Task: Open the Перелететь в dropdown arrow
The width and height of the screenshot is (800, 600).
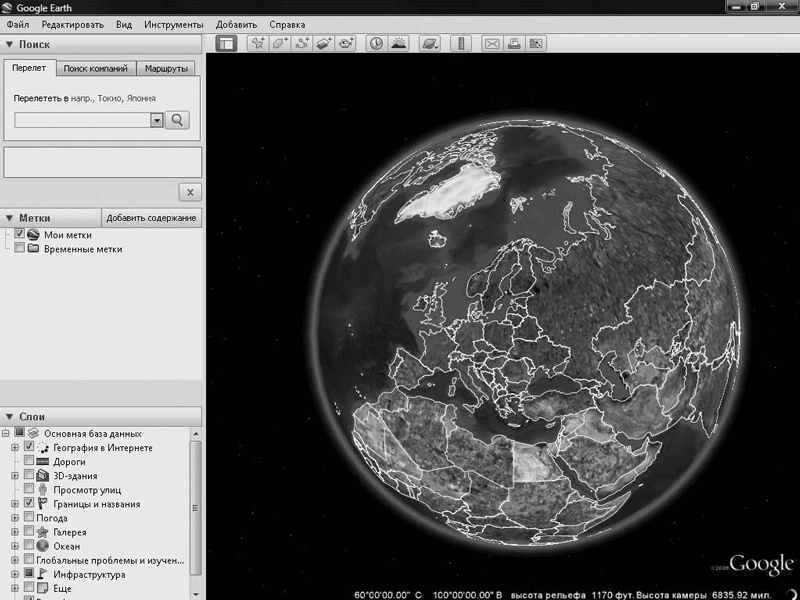Action: click(x=157, y=120)
